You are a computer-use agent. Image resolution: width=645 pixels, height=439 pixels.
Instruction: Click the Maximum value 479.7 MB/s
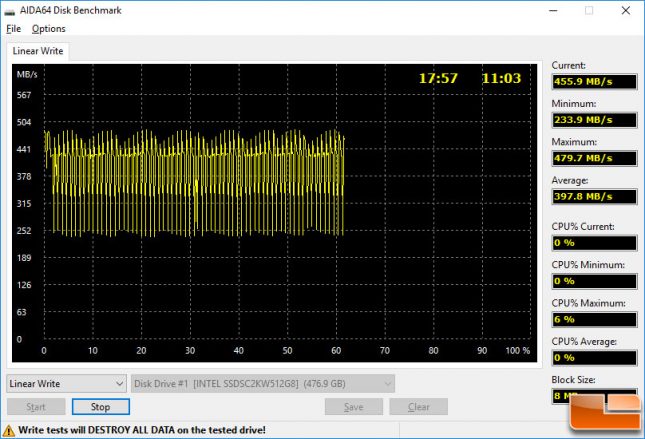594,158
